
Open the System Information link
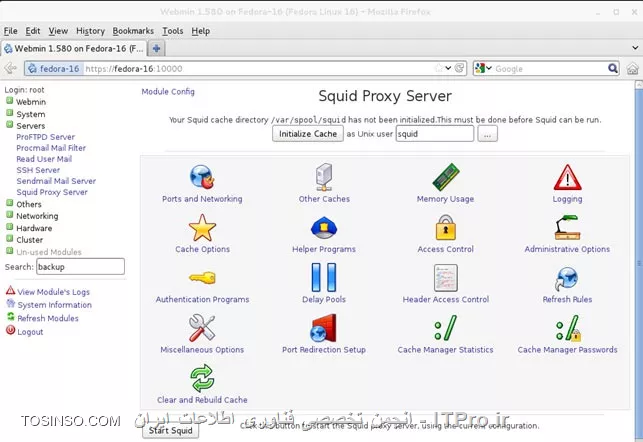(55, 305)
